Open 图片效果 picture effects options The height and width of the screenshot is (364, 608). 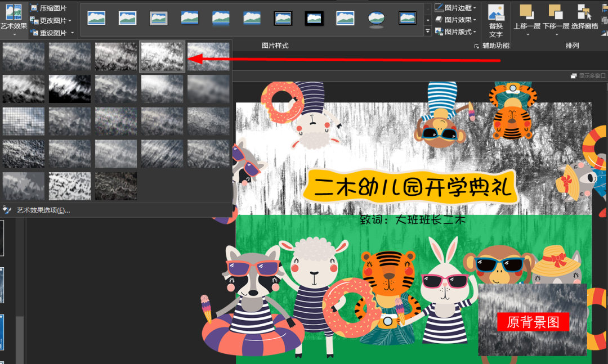tap(455, 20)
